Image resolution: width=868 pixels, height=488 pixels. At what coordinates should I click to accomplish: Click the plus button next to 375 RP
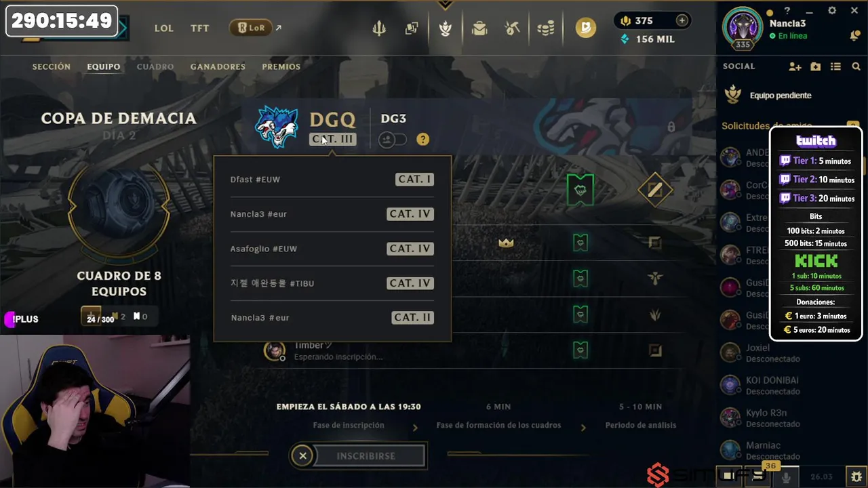(682, 20)
